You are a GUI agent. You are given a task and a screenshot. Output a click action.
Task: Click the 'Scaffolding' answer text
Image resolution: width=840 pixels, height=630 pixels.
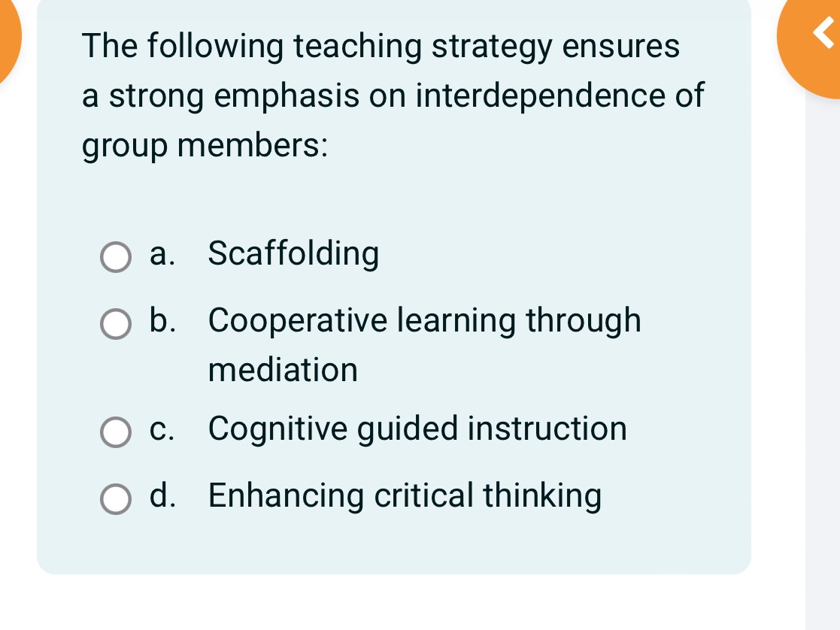(x=293, y=254)
